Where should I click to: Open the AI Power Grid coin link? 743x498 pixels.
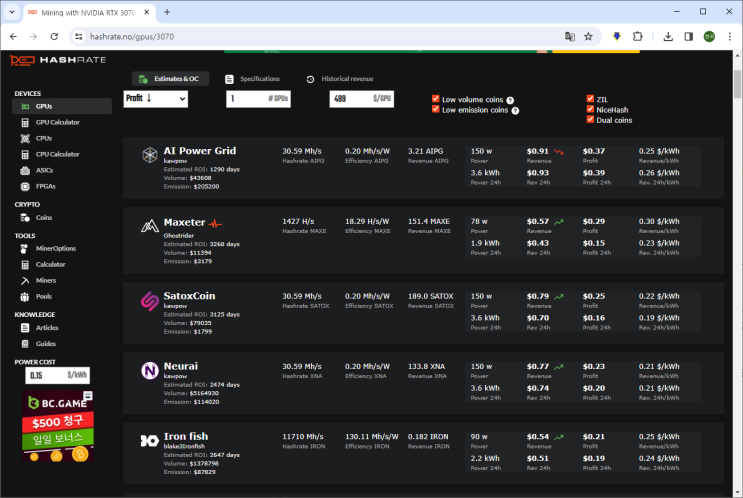(x=199, y=151)
